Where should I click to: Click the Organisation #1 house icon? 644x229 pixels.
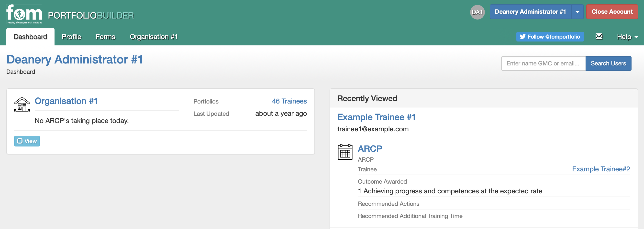[22, 104]
